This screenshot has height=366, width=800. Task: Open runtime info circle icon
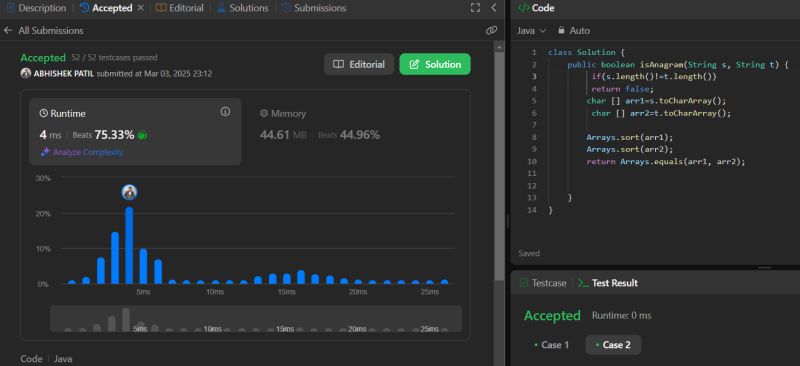225,112
